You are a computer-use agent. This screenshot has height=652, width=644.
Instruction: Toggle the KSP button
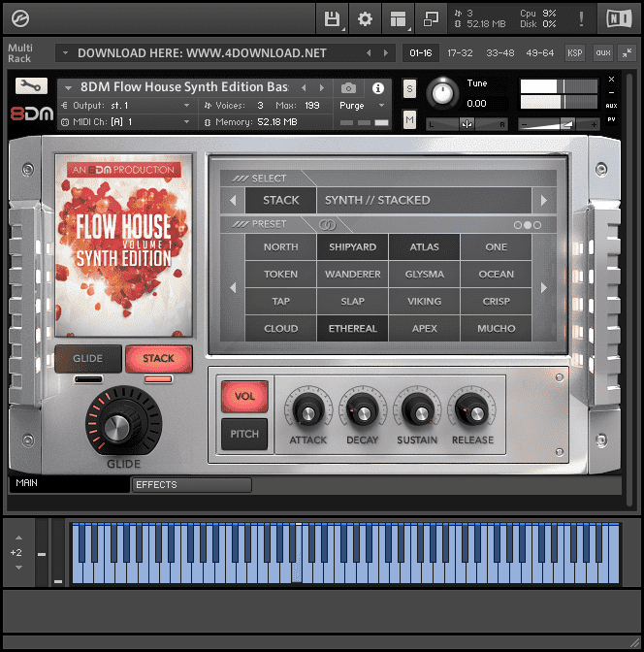coord(575,52)
